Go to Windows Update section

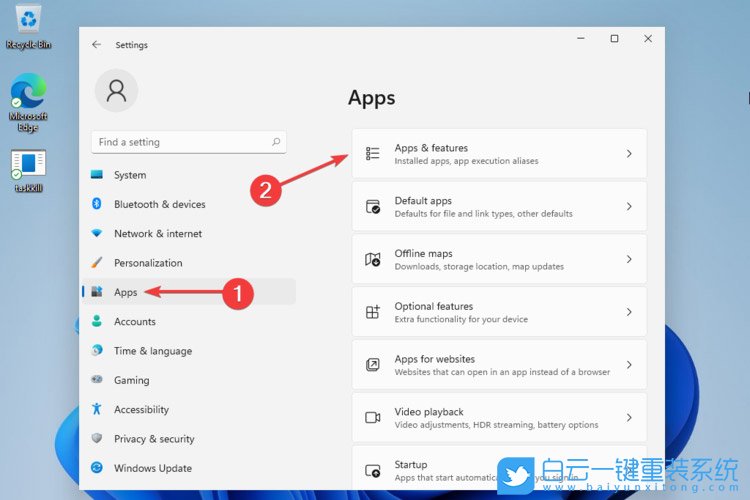[x=152, y=468]
